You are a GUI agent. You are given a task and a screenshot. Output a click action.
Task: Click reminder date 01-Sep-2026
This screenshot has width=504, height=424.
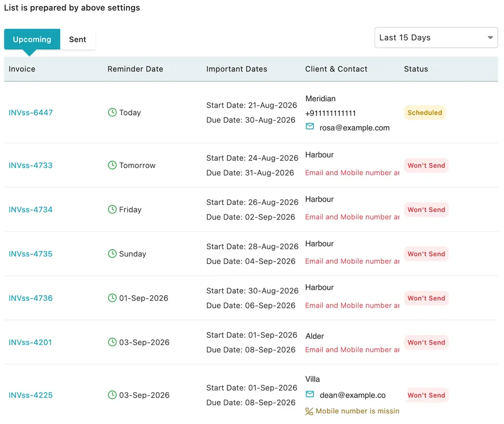(144, 298)
